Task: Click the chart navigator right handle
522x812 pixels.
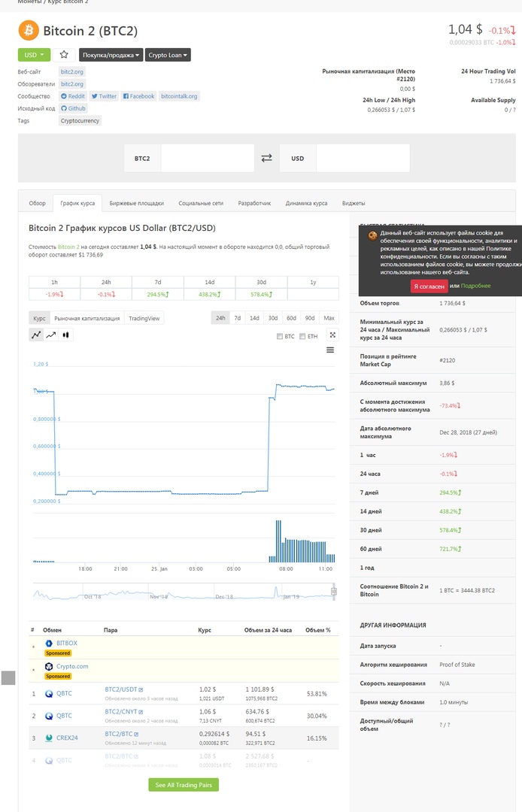Action: coord(334,592)
